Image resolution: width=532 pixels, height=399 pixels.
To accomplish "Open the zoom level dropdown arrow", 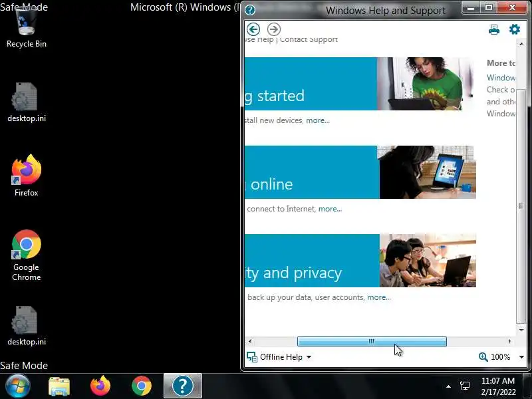I will point(521,357).
